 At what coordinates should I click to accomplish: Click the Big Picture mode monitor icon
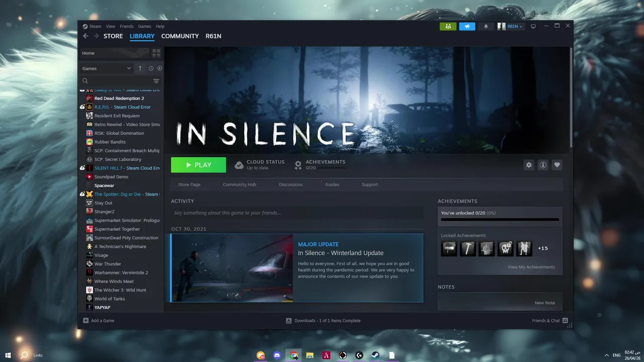[533, 26]
